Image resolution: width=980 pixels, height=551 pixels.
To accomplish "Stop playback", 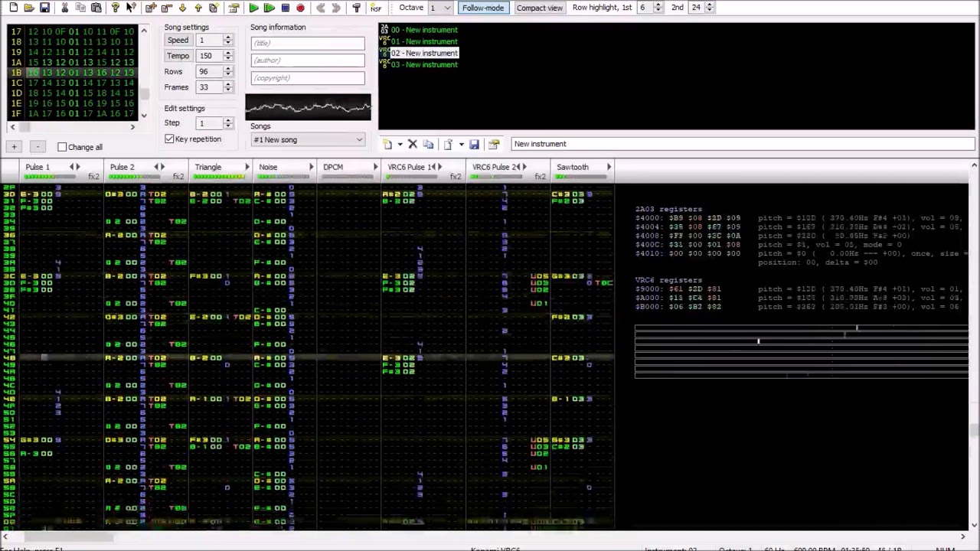I will pyautogui.click(x=285, y=8).
